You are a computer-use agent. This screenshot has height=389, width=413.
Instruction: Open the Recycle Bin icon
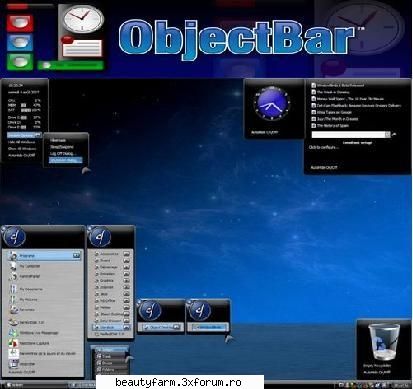click(x=384, y=343)
